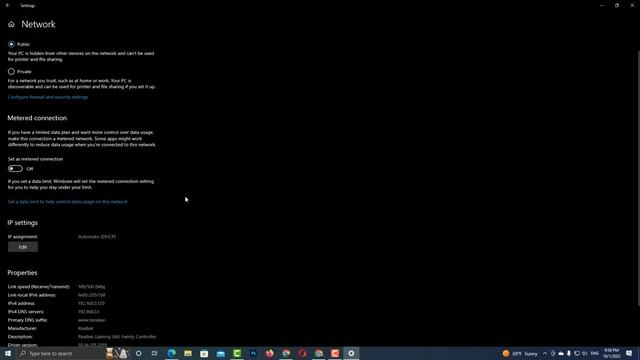This screenshot has height=360, width=640.
Task: Click the Primary DNS suffix value
Action: pyautogui.click(x=92, y=320)
